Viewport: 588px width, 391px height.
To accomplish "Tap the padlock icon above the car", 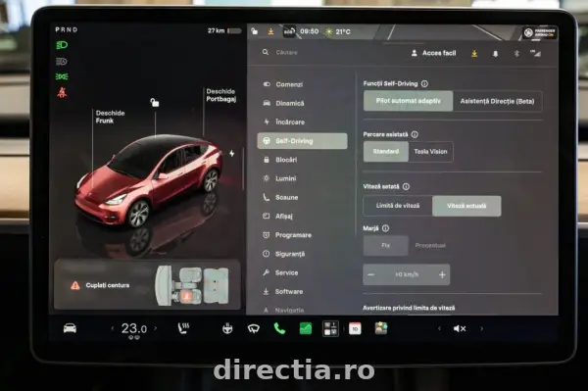I will click(x=155, y=102).
